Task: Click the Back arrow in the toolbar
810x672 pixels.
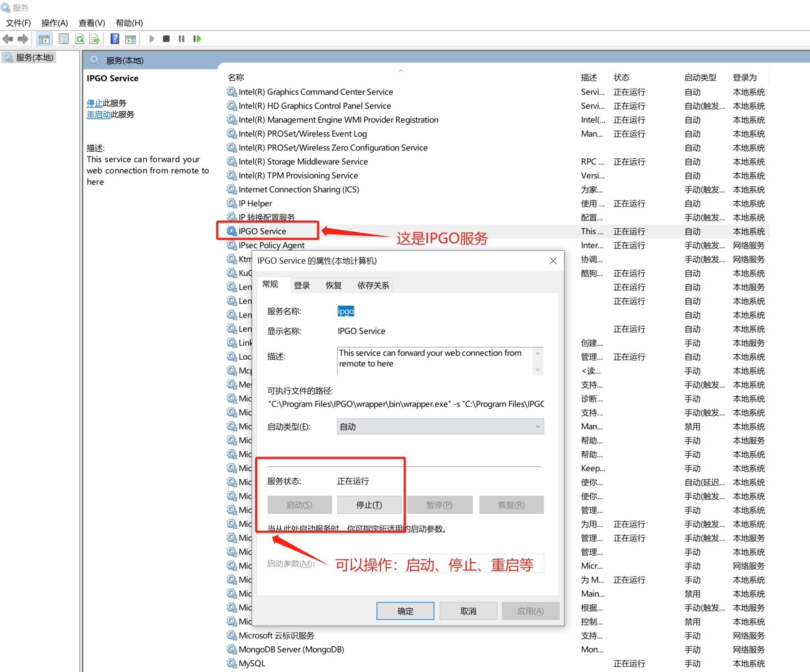Action: (8, 39)
